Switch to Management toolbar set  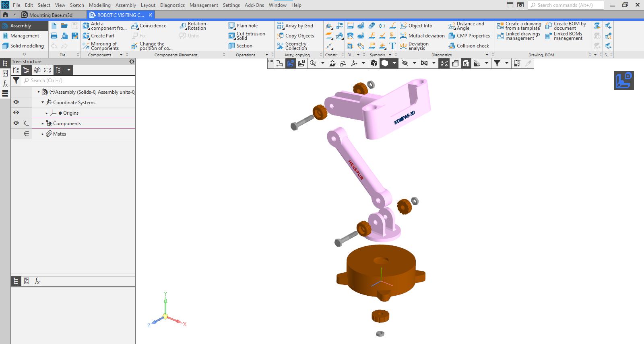(x=24, y=36)
